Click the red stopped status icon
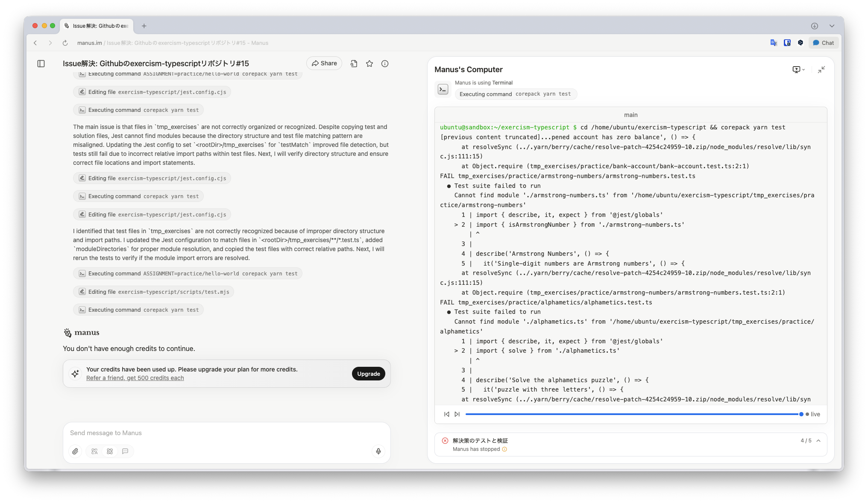Viewport: 868px width, 503px height. (445, 441)
